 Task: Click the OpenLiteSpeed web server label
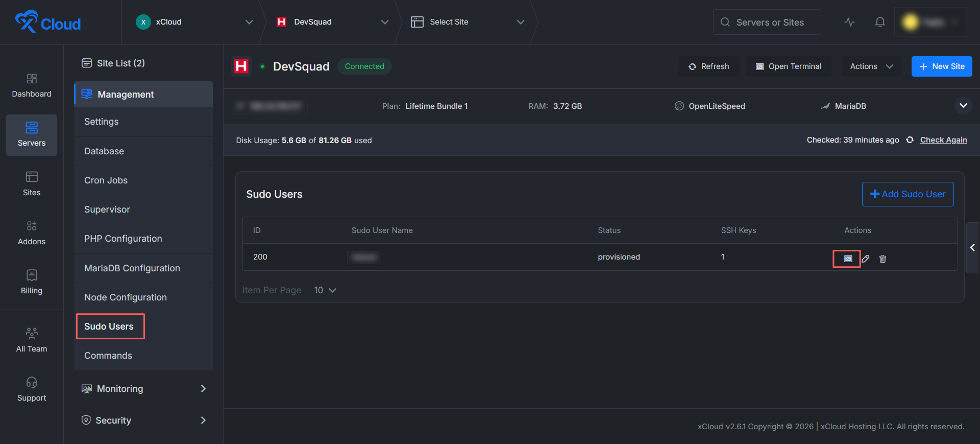[710, 106]
